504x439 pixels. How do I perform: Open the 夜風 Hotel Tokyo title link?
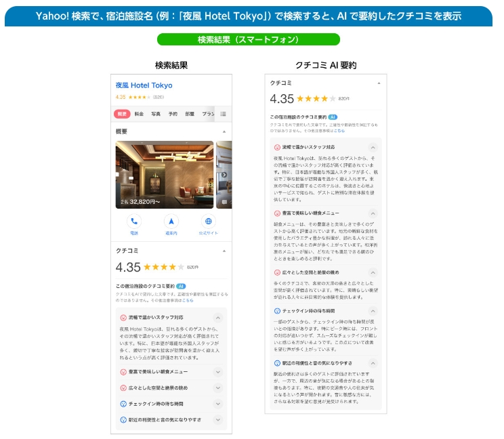click(144, 85)
